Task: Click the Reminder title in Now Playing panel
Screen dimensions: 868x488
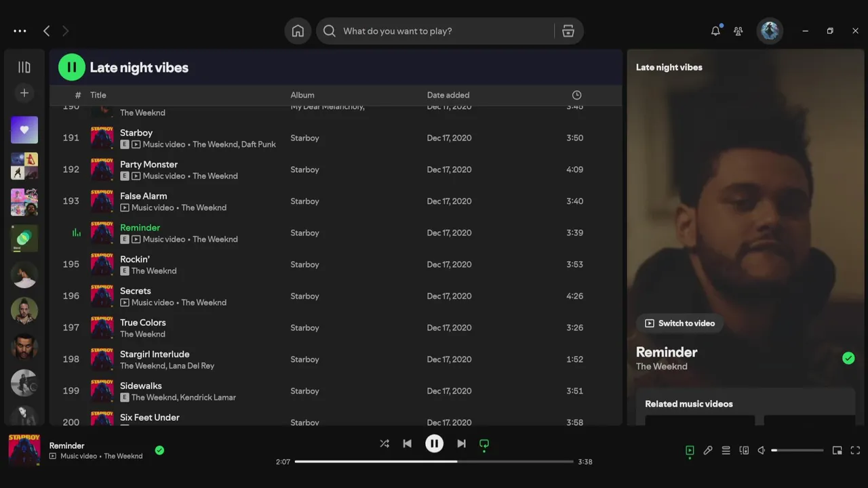Action: 667,352
